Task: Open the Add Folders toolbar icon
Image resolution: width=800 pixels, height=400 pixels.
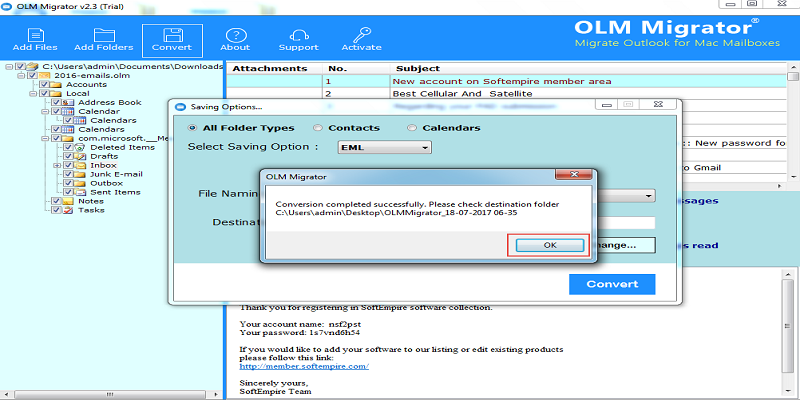Action: (104, 35)
